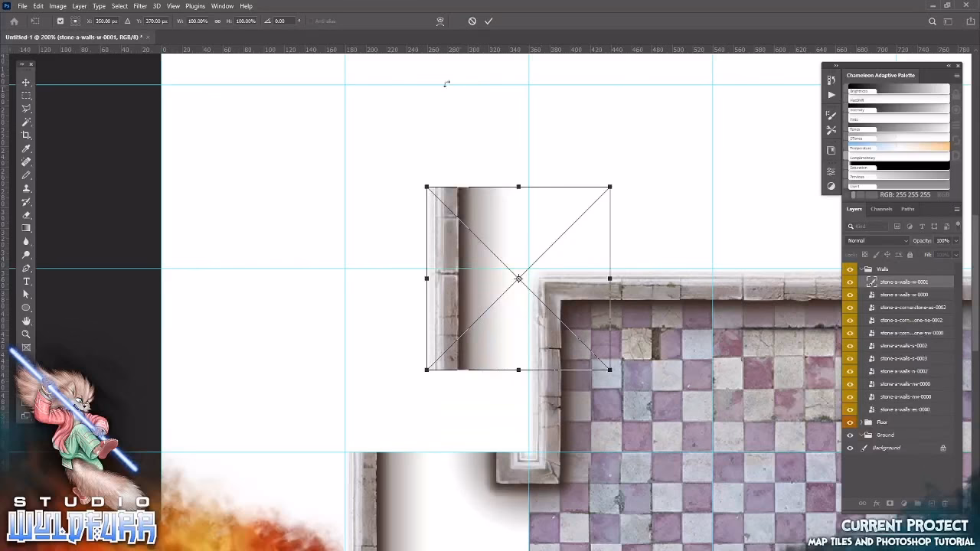Confirm the transform with the checkmark button

coord(488,21)
